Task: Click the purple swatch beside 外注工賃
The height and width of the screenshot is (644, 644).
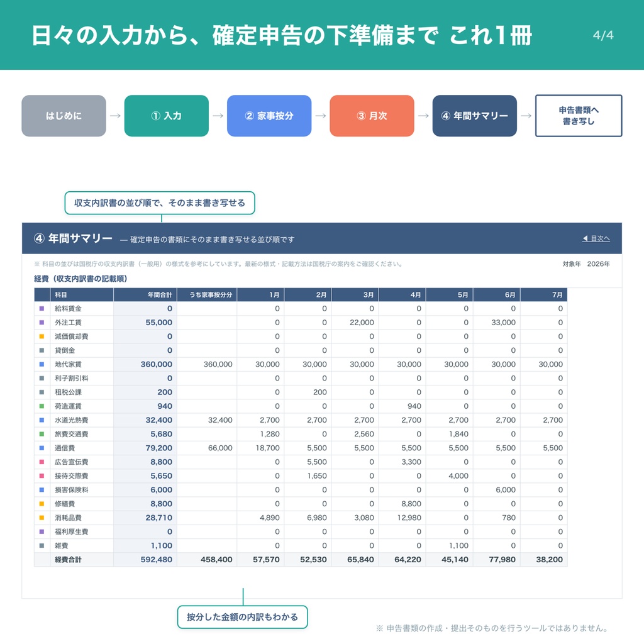Action: (42, 323)
